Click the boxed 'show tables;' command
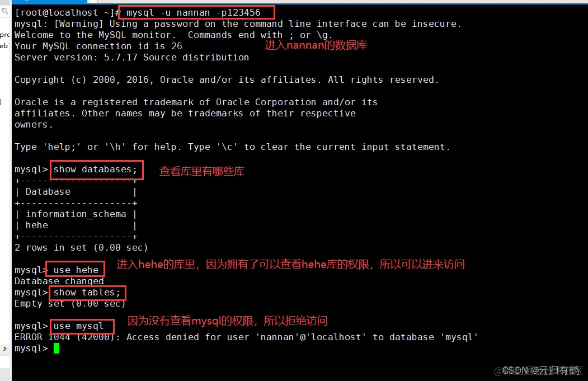 [87, 293]
